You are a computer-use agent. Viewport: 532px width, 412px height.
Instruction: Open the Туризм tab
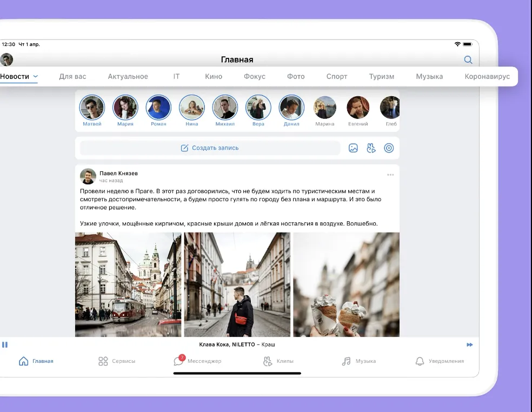point(382,76)
